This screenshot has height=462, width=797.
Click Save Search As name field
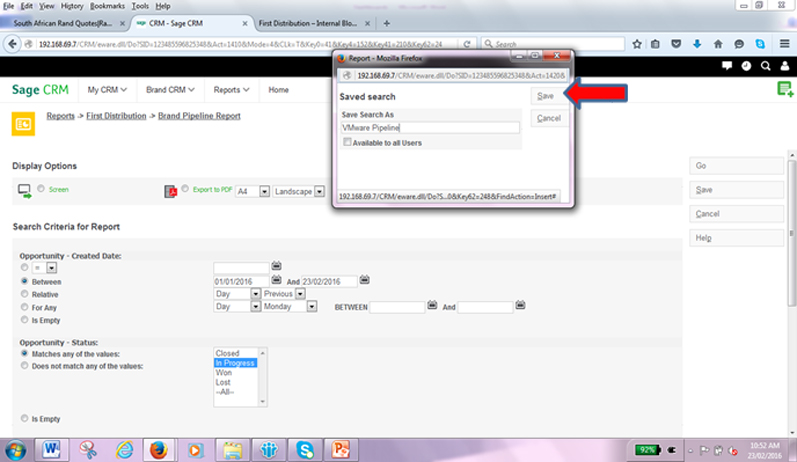(430, 128)
